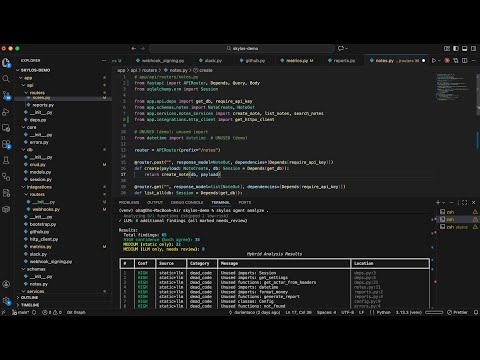Select the notes.py editor tab
The height and width of the screenshot is (360, 480).
click(x=397, y=61)
